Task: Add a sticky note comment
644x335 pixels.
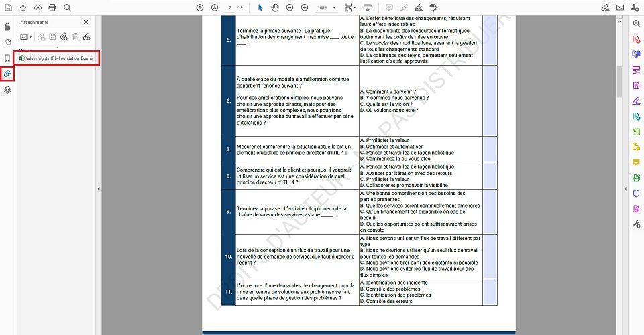Action: pos(389,7)
